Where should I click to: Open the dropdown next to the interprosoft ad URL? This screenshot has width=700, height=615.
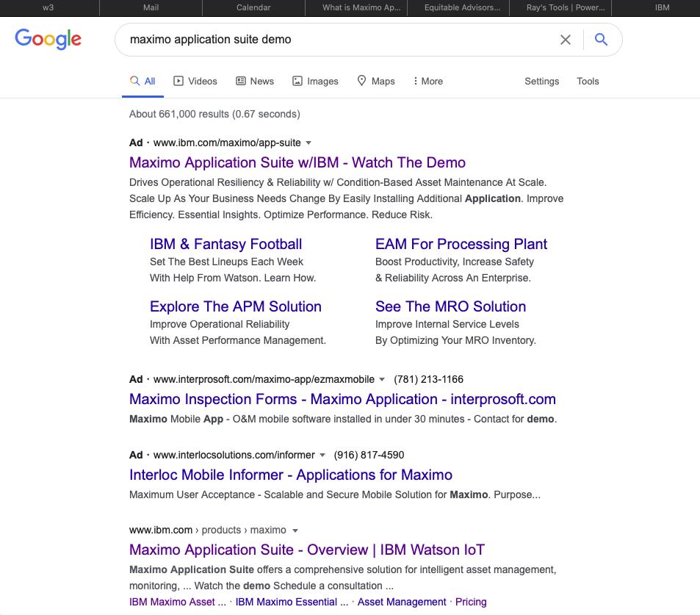382,379
